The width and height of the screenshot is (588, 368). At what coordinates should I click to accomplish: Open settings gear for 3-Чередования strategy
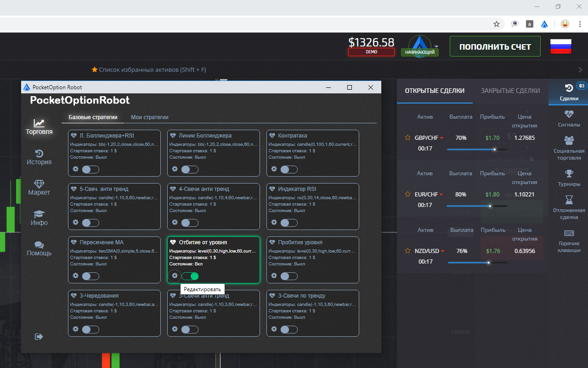pyautogui.click(x=76, y=329)
